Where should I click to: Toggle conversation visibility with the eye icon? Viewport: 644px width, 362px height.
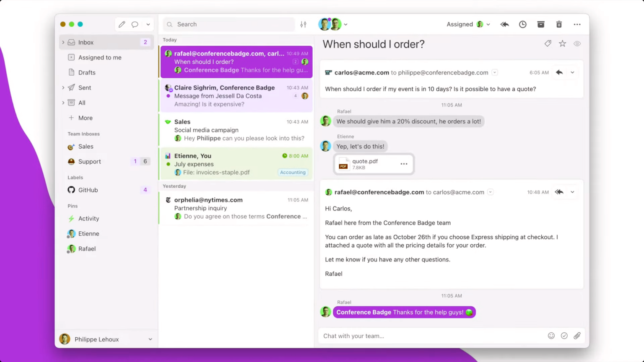(x=577, y=43)
